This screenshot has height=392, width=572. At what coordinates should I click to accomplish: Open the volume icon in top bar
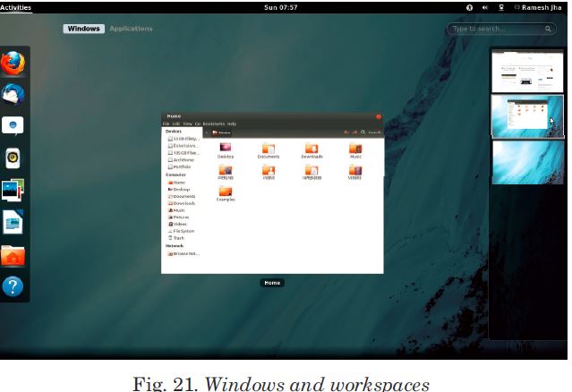pyautogui.click(x=485, y=7)
